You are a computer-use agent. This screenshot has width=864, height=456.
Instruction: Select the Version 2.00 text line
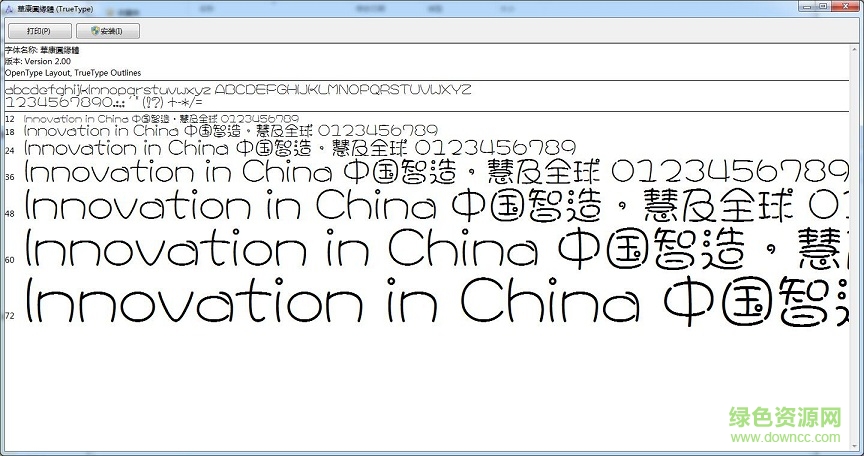(x=38, y=61)
